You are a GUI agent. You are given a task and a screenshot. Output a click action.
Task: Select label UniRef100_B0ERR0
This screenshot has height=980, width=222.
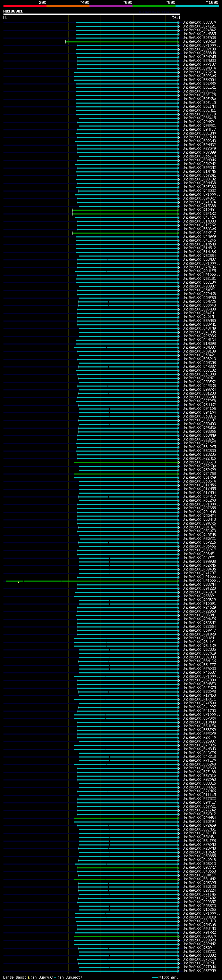pyautogui.click(x=199, y=84)
